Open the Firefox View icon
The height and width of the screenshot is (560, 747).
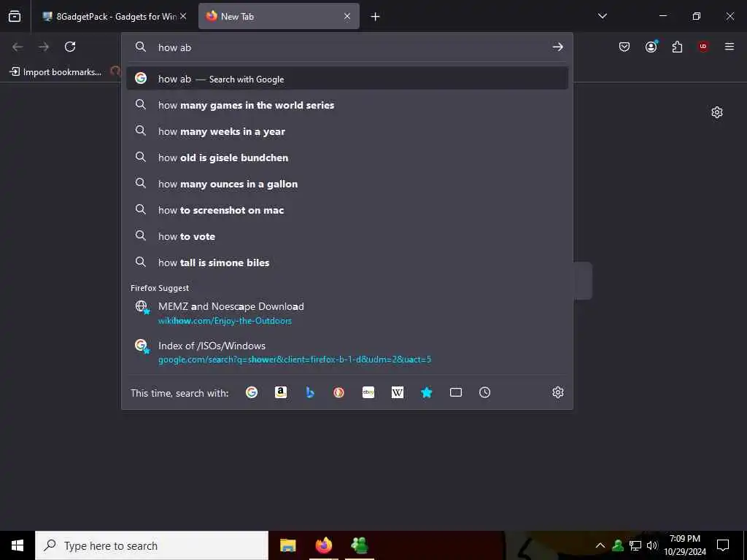(15, 16)
